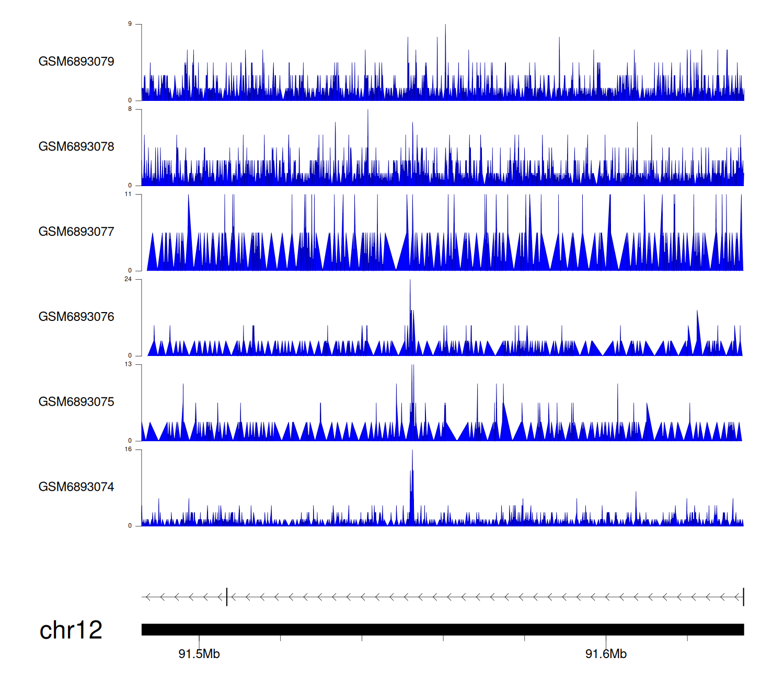Click the 91.6Mb axis position label

[606, 654]
